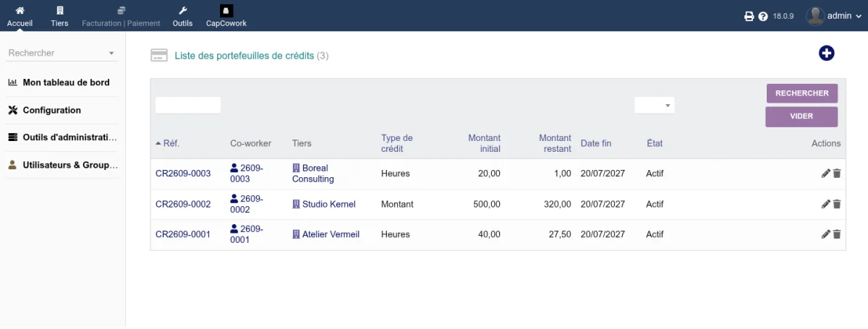Image resolution: width=868 pixels, height=329 pixels.
Task: Sort by Type de crédit column
Action: (x=397, y=143)
